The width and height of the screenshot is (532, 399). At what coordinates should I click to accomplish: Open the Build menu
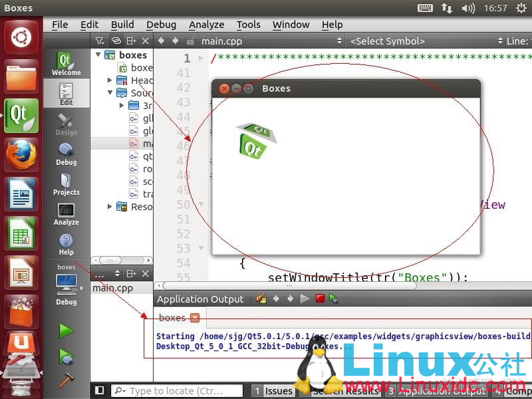pyautogui.click(x=122, y=25)
